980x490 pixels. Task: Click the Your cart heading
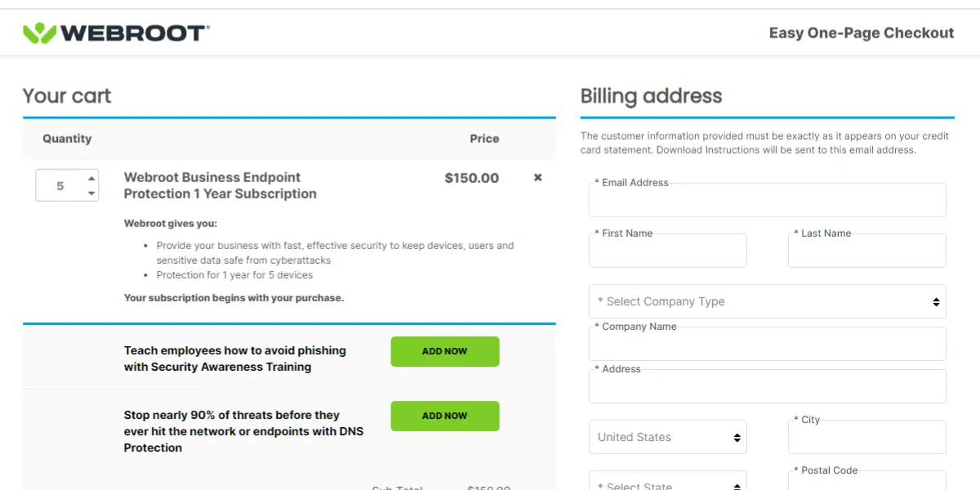pyautogui.click(x=67, y=96)
